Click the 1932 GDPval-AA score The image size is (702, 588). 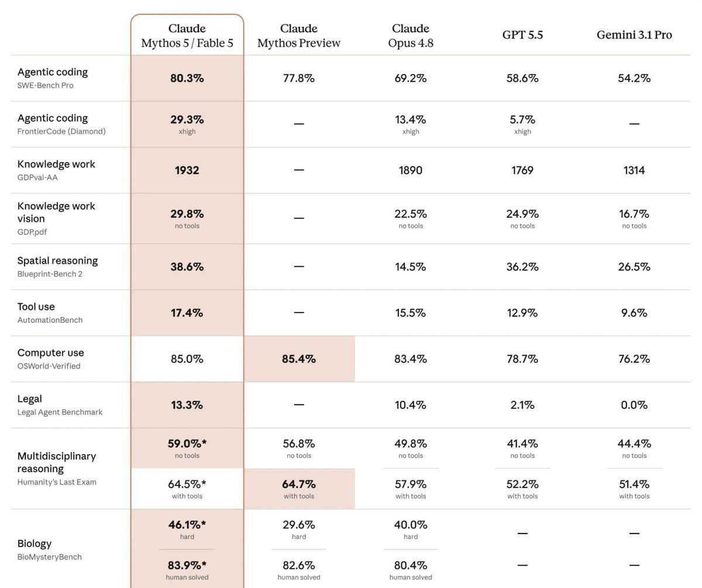[x=187, y=170]
